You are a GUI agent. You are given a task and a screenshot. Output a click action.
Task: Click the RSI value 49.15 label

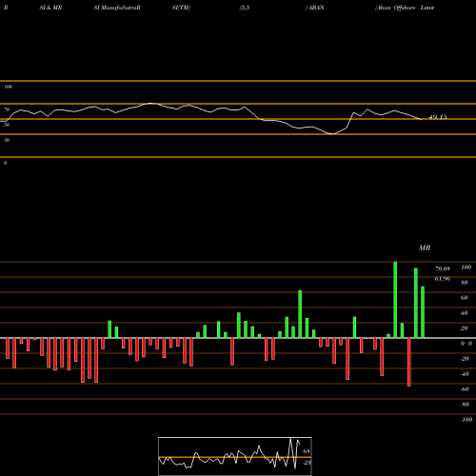click(438, 117)
